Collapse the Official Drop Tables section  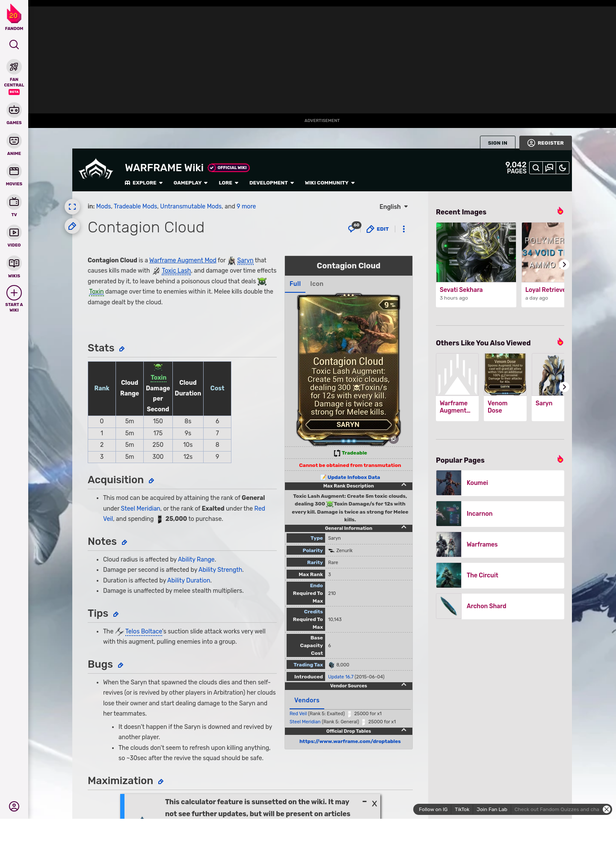[404, 730]
